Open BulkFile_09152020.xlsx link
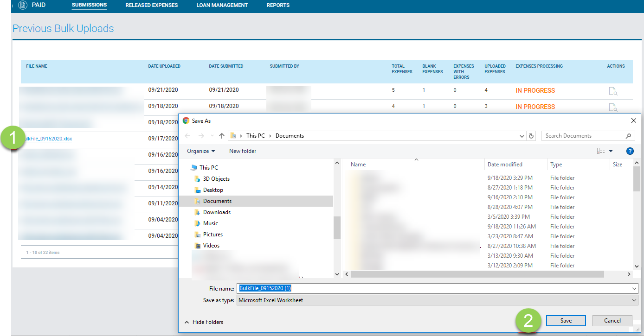 48,139
